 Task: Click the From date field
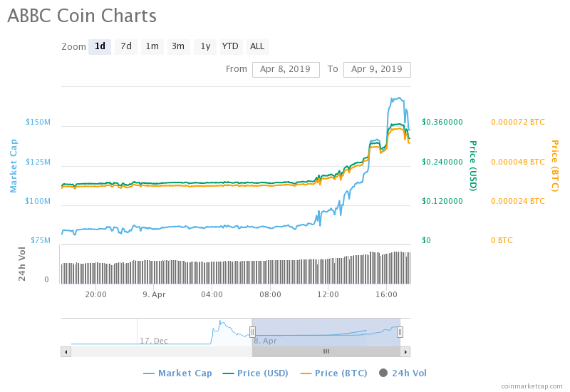(x=285, y=69)
